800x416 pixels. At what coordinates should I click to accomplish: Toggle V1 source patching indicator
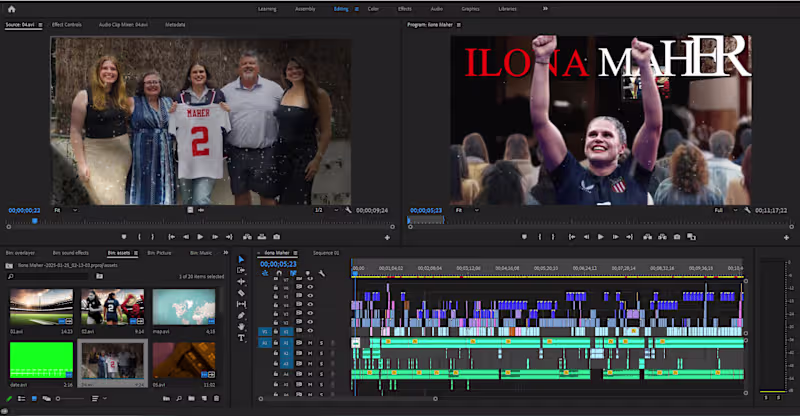point(265,332)
